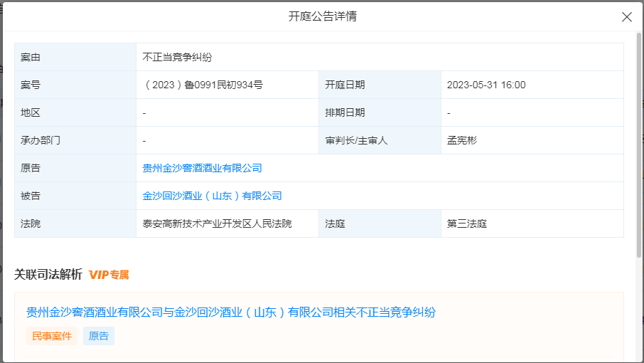This screenshot has width=644, height=363.
Task: Select case number （2023）鲁0991民初934号
Action: click(203, 85)
